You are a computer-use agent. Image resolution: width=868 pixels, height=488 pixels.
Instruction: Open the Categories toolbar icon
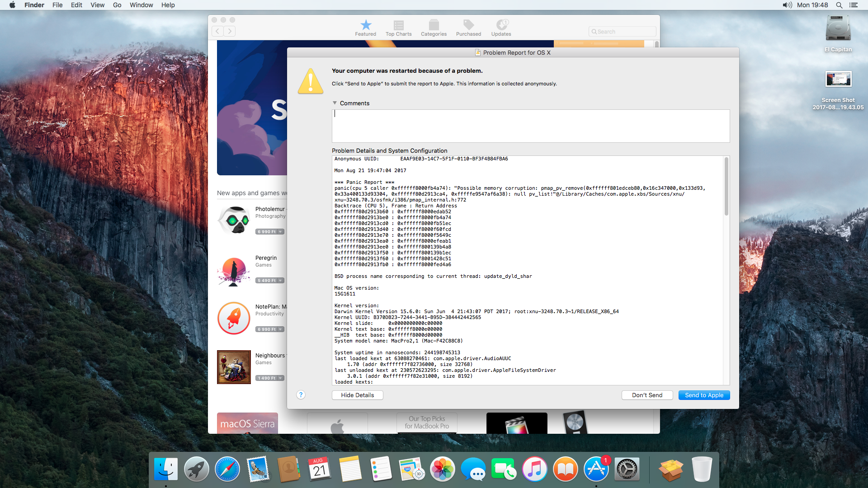pos(434,28)
